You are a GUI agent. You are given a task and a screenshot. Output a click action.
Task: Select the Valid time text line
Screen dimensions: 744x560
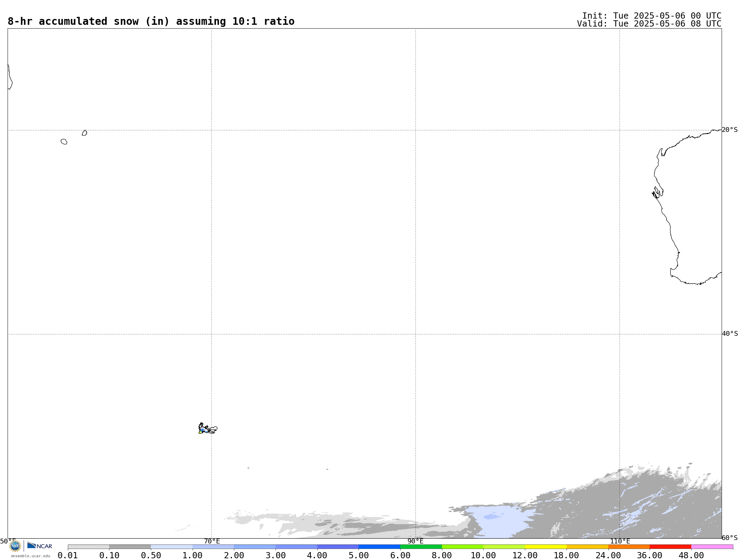pyautogui.click(x=649, y=24)
